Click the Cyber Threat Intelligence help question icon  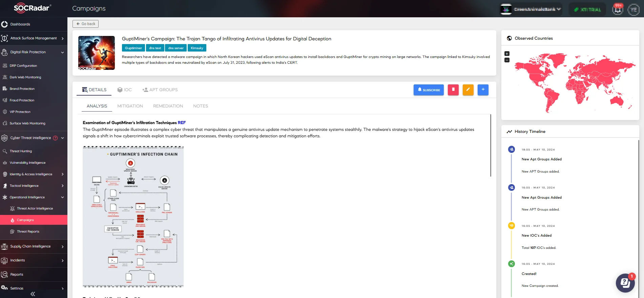click(x=55, y=138)
